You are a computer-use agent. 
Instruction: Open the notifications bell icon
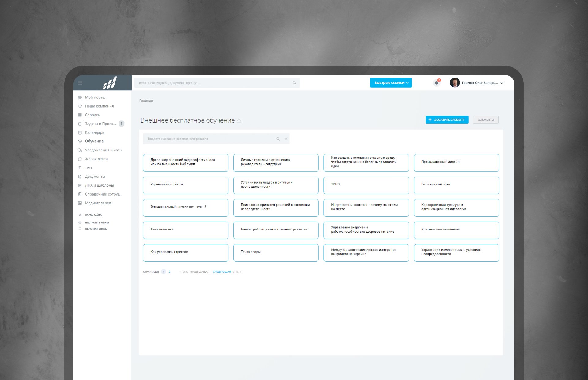(x=437, y=83)
